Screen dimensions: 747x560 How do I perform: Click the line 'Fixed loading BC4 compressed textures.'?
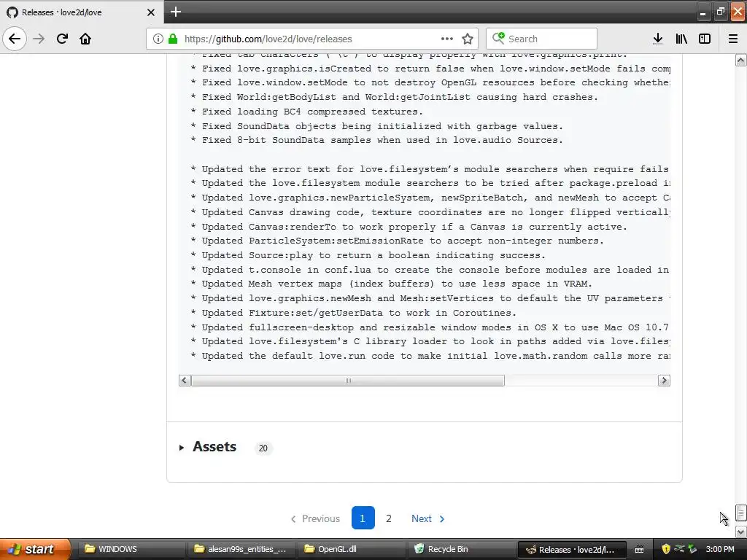[x=306, y=112]
